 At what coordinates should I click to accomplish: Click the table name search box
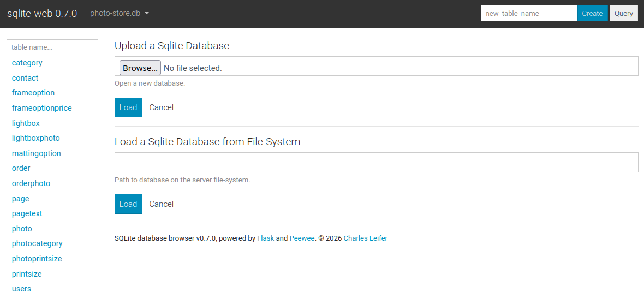[52, 47]
